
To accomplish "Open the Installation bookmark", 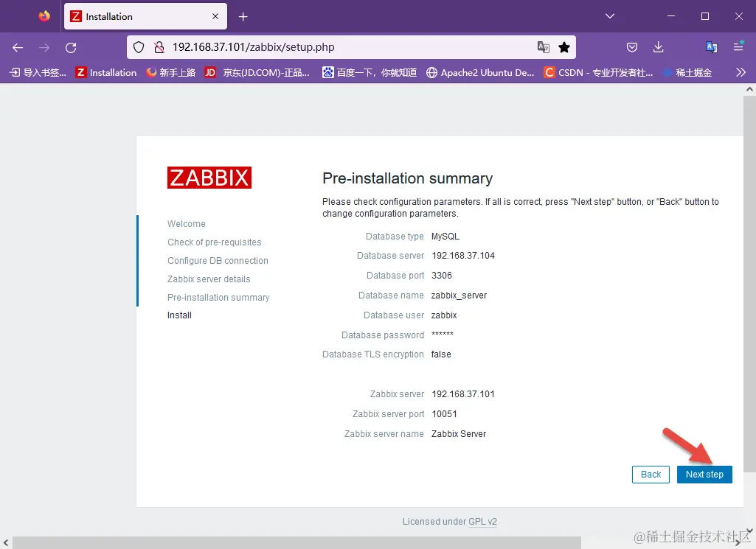I will tap(106, 72).
